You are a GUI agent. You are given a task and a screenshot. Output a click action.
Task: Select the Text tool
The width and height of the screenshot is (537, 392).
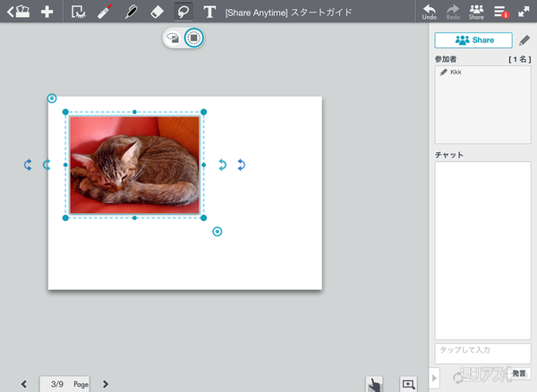(x=209, y=13)
